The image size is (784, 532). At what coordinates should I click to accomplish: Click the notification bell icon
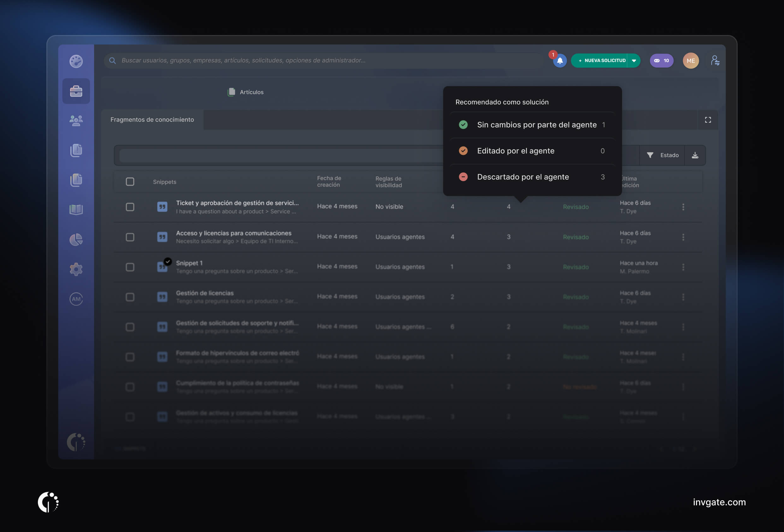click(x=560, y=61)
